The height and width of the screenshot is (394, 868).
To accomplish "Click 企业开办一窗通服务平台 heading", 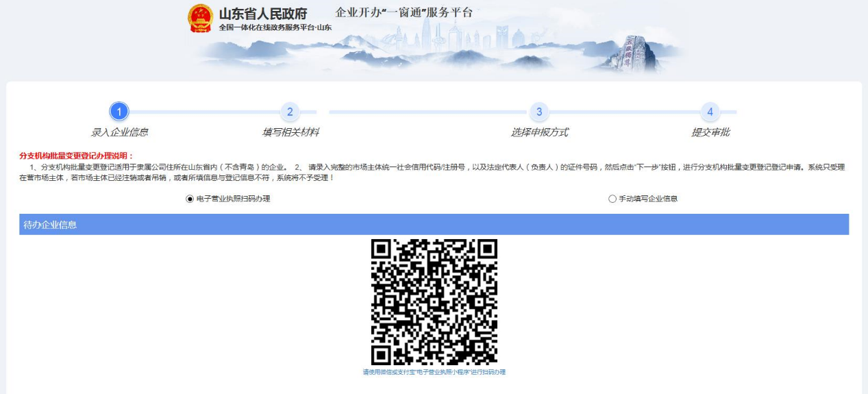I will point(404,12).
